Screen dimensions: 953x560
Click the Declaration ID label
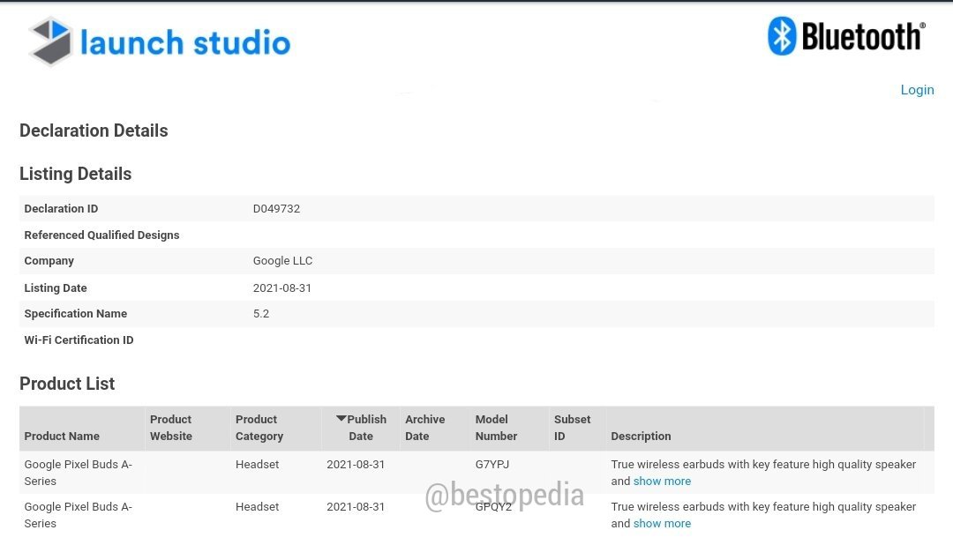pos(61,208)
